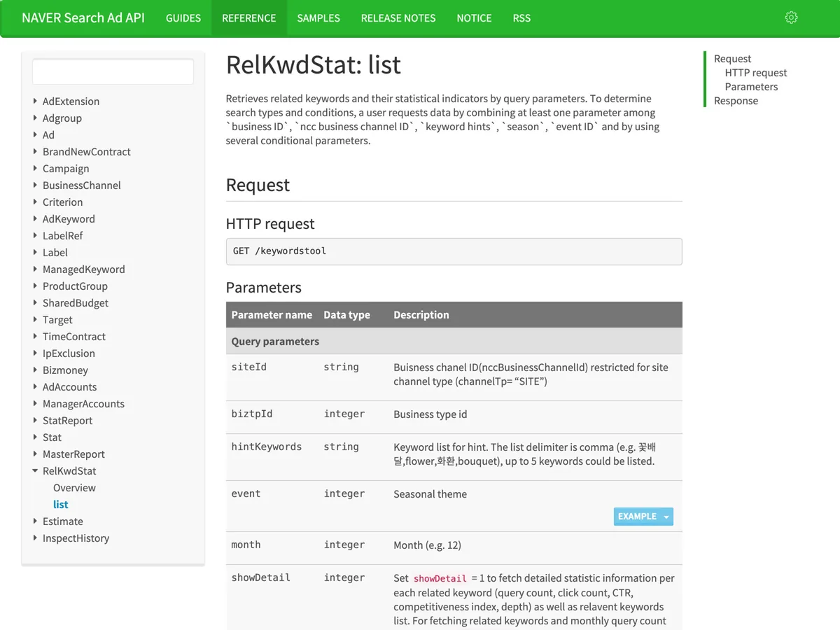840x630 pixels.
Task: Open the Criterion reference item
Action: [63, 202]
